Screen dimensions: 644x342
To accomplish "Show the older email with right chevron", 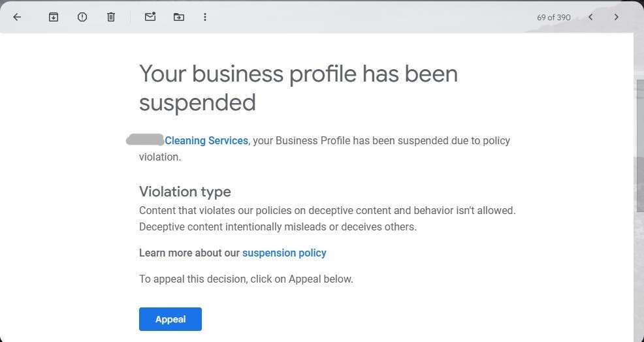I will [x=616, y=17].
